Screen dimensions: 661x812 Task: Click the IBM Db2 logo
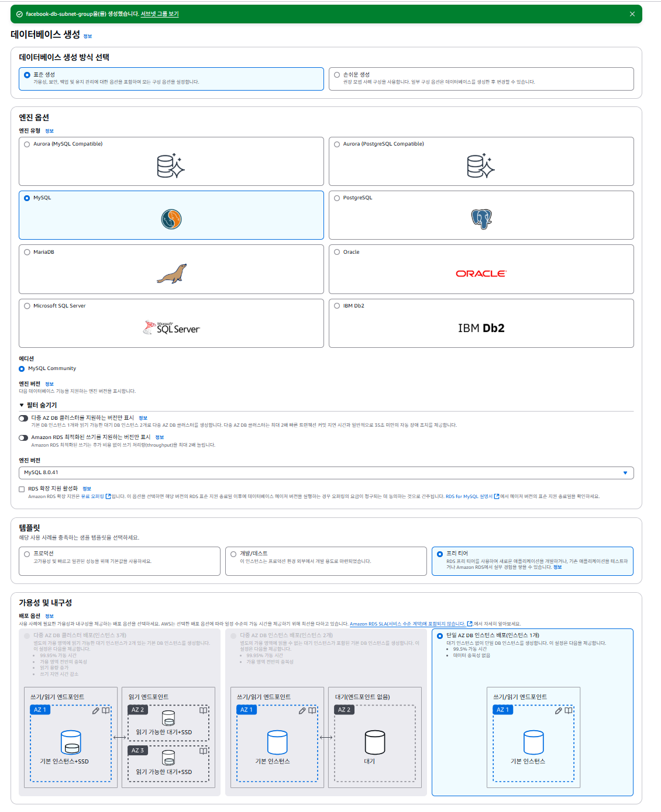[481, 328]
